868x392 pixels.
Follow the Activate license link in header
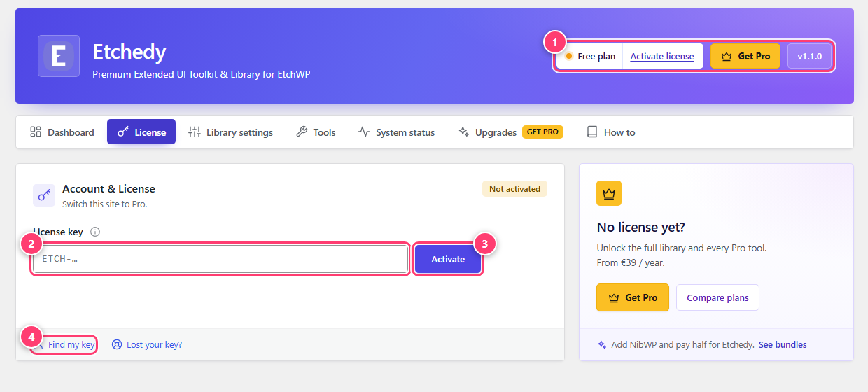(x=662, y=56)
